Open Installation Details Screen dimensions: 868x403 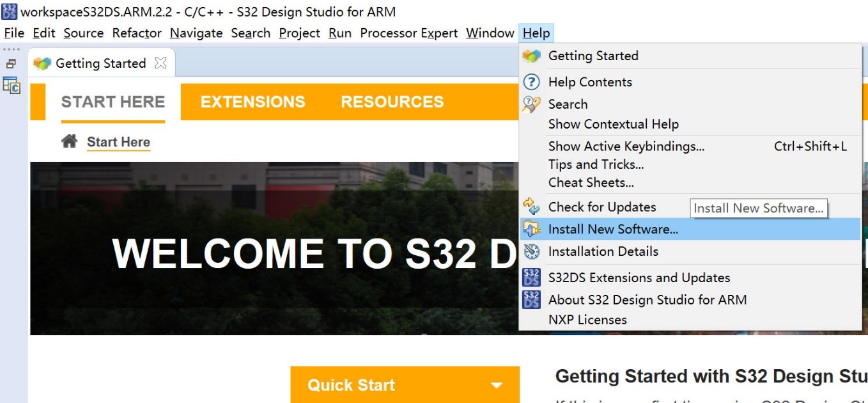point(690,251)
